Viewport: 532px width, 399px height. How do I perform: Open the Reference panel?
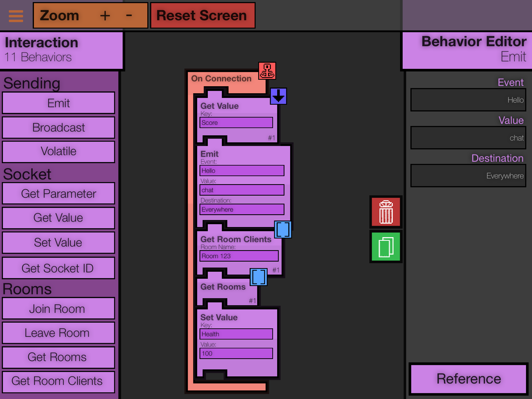point(468,379)
